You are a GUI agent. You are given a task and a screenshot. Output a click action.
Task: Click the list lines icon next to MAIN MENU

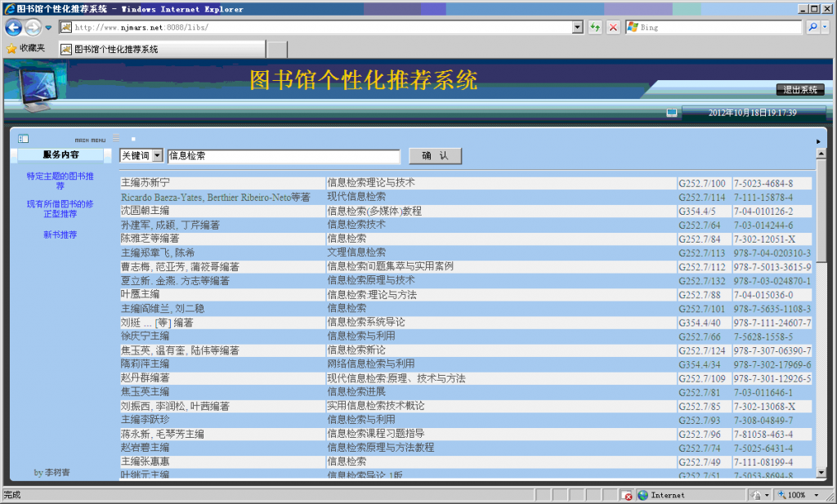pyautogui.click(x=116, y=137)
